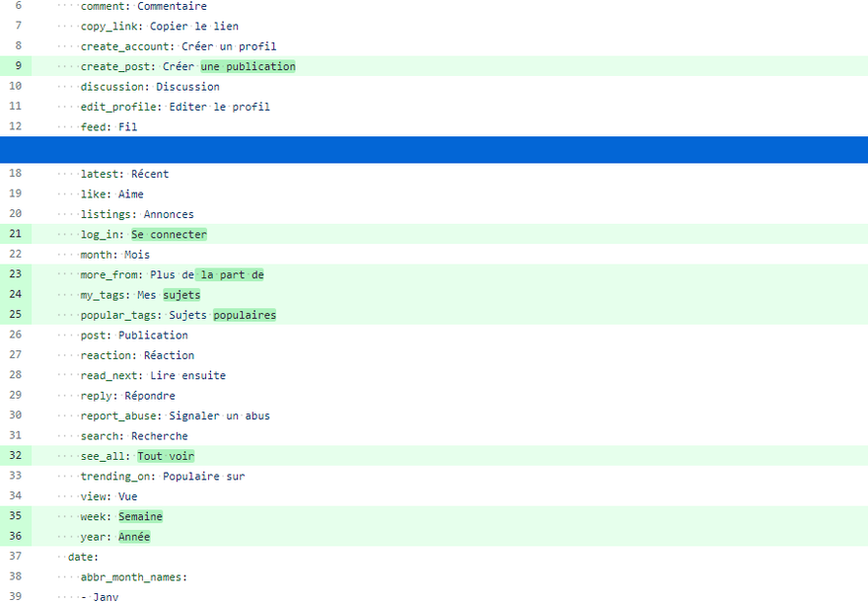Click the highlighted "Se connecter" text
The image size is (868, 603).
click(x=169, y=234)
